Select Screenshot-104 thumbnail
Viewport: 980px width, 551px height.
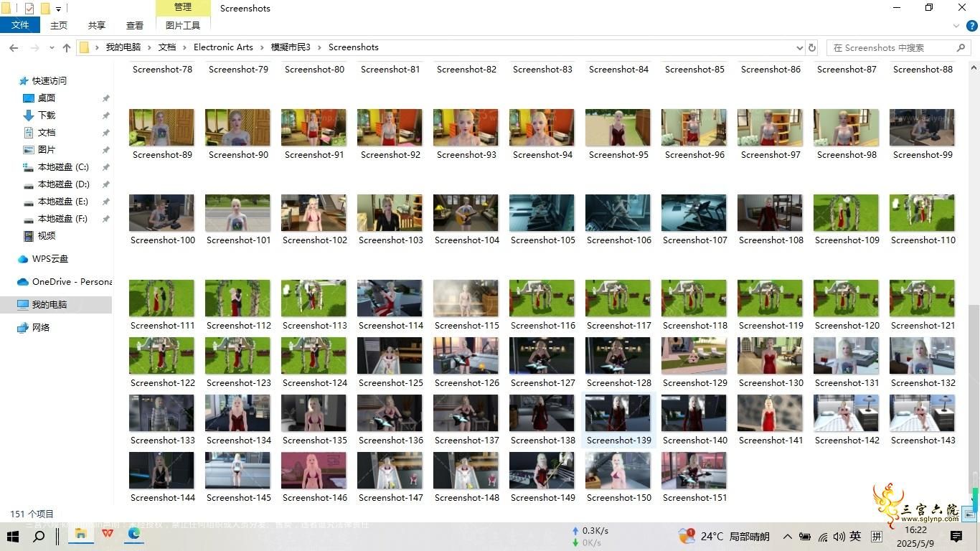coord(466,213)
